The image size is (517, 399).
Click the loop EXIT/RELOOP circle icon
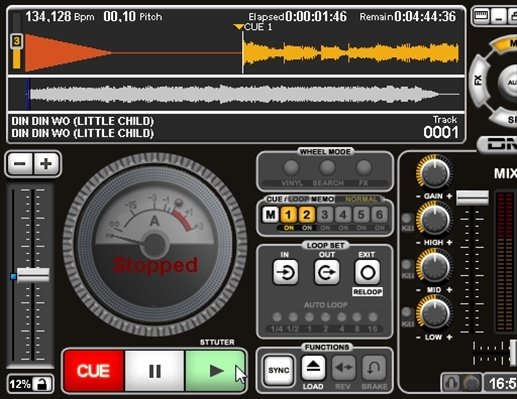(367, 273)
